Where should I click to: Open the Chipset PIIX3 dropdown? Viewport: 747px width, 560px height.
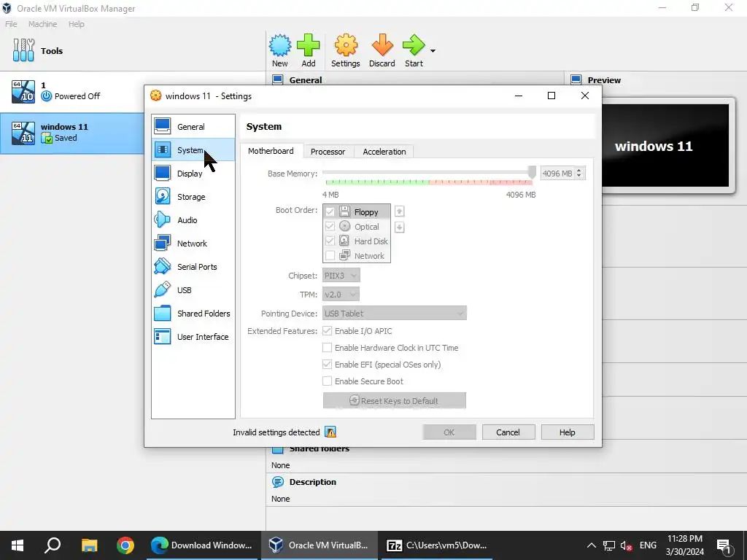(x=341, y=275)
